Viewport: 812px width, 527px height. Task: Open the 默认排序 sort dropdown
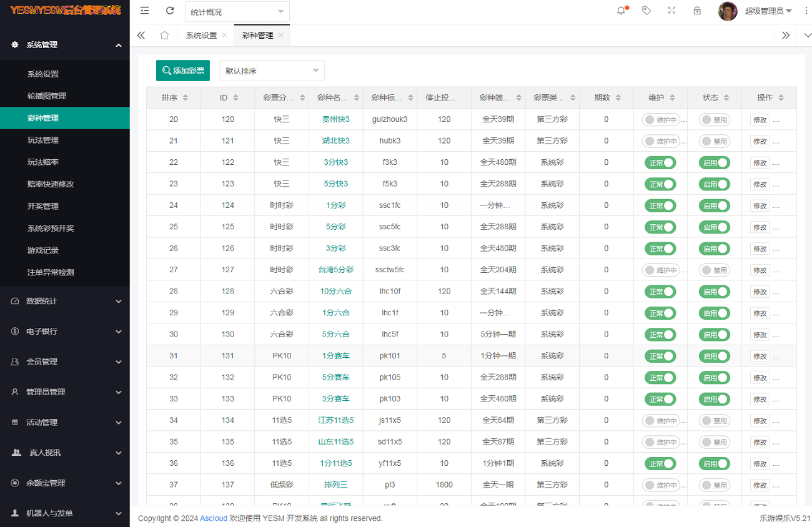272,71
